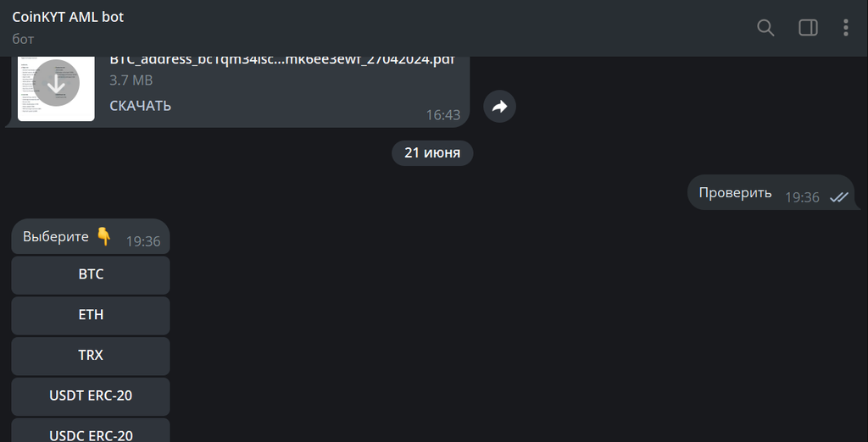The width and height of the screenshot is (868, 442).
Task: Click the СКАЧАТЬ download link
Action: [140, 106]
